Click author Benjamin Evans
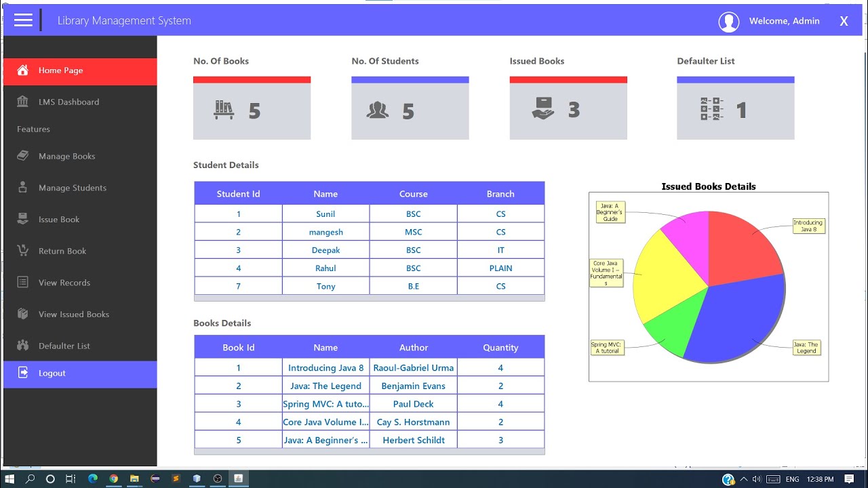The height and width of the screenshot is (488, 868). click(414, 386)
